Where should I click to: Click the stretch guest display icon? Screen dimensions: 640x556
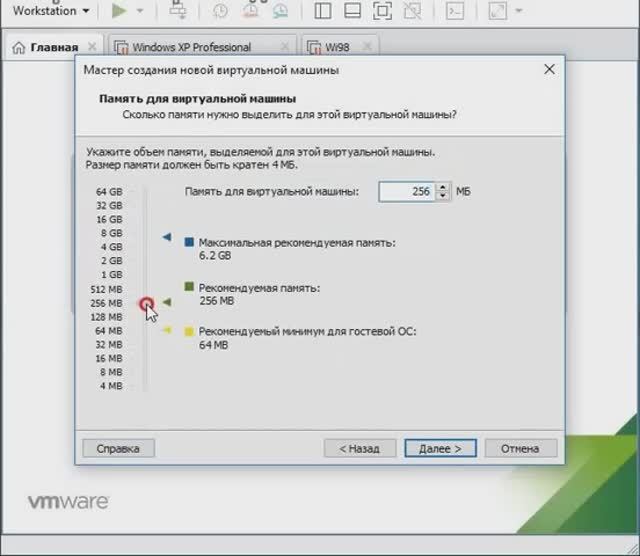(498, 11)
